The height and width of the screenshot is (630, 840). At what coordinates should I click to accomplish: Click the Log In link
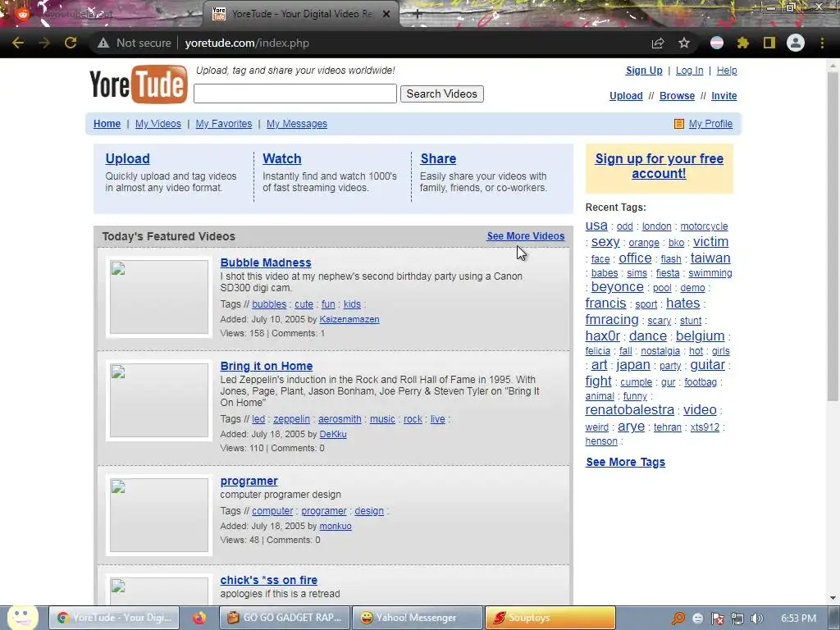(689, 71)
